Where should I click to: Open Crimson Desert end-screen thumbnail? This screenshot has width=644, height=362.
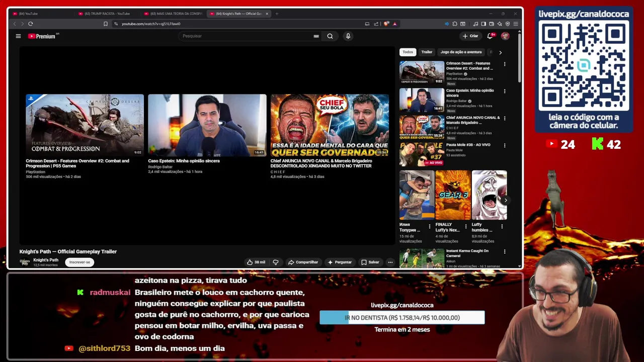click(x=85, y=125)
